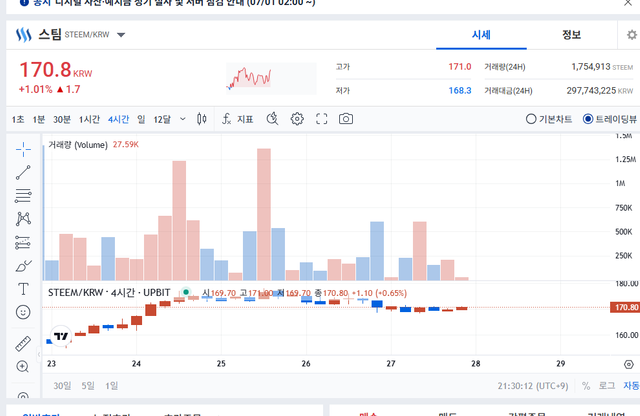
Task: Open page settings gear beside 정보 tab
Action: (x=632, y=35)
